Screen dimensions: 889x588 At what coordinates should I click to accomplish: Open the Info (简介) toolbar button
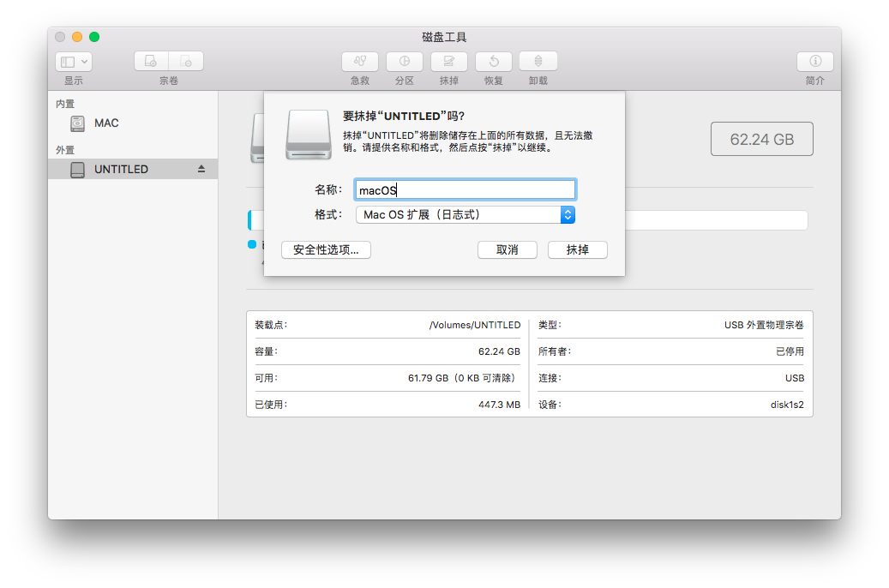(x=814, y=61)
